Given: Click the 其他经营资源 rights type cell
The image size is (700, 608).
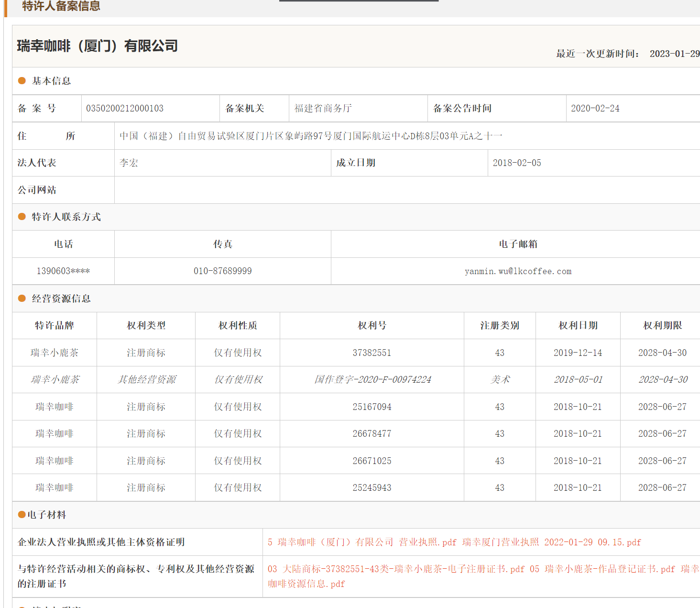Looking at the screenshot, I should [146, 379].
